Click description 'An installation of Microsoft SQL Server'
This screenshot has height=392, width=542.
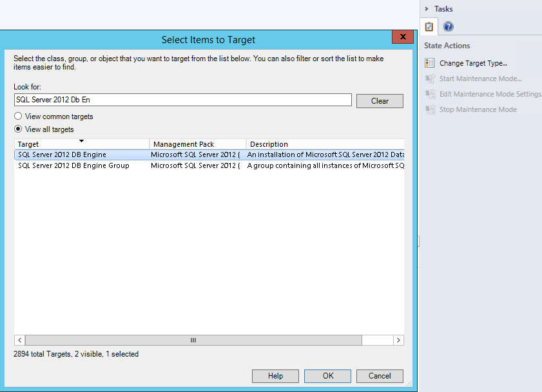click(325, 154)
